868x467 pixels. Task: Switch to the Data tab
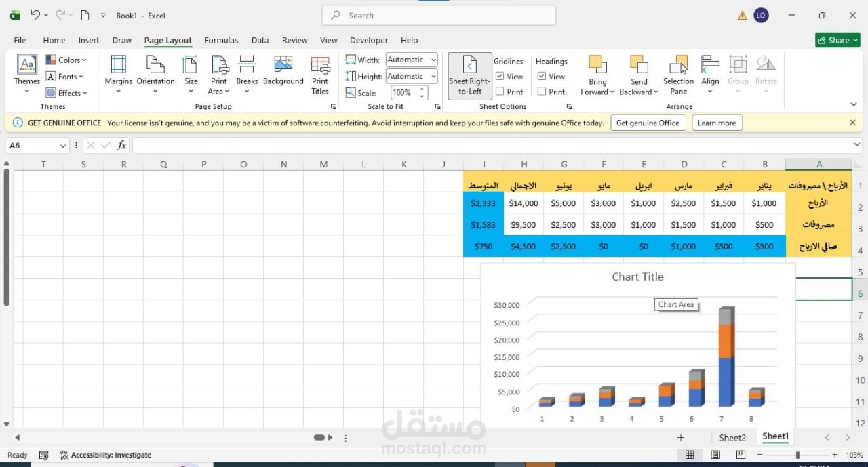(x=260, y=40)
